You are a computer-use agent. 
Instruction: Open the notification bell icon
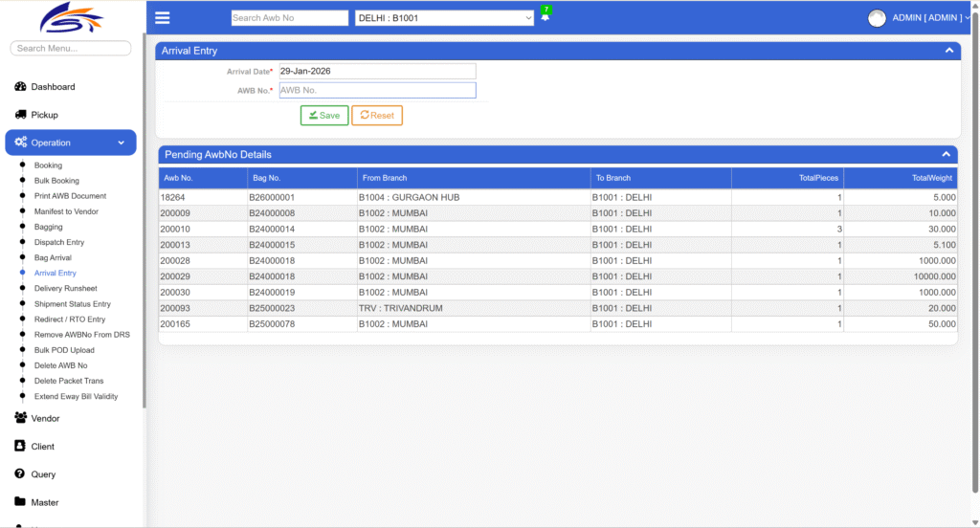click(x=546, y=17)
